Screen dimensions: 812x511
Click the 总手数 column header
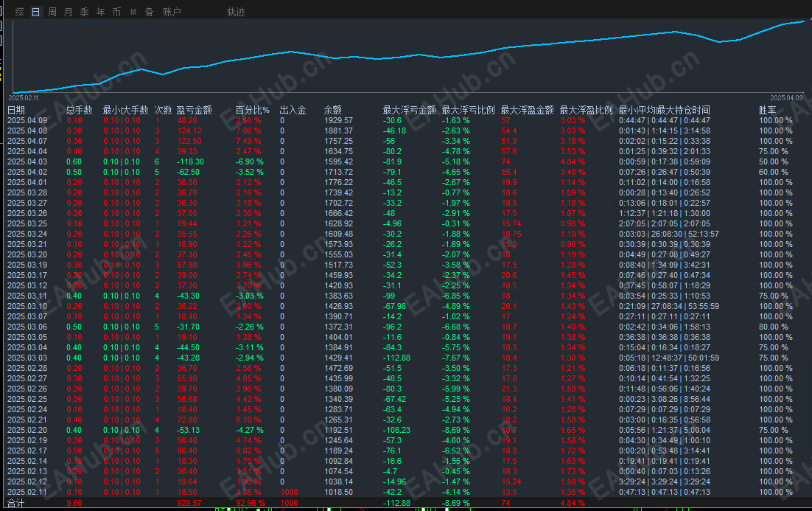(80, 110)
